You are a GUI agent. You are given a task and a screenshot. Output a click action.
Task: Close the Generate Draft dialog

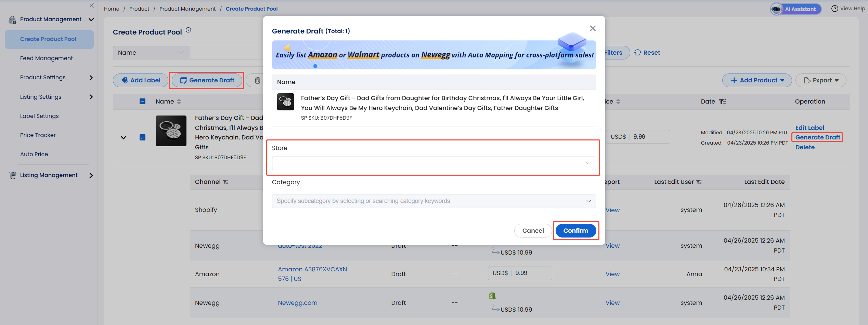click(x=593, y=28)
